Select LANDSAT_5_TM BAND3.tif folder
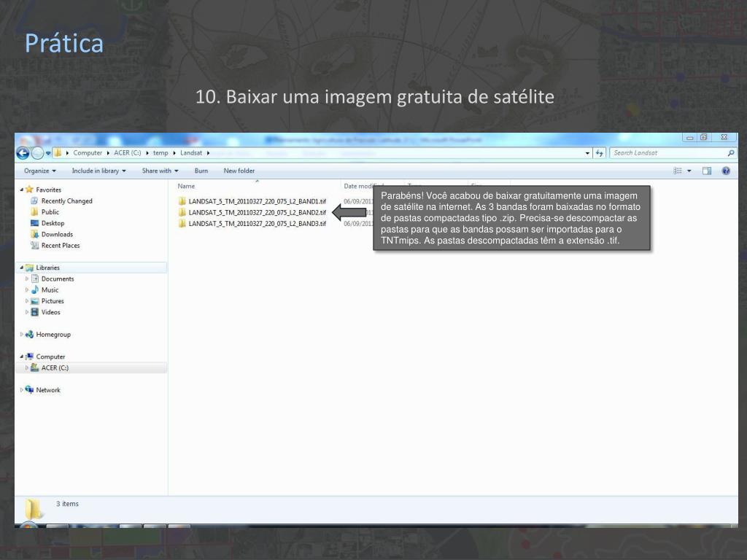This screenshot has height=560, width=747. [x=258, y=223]
